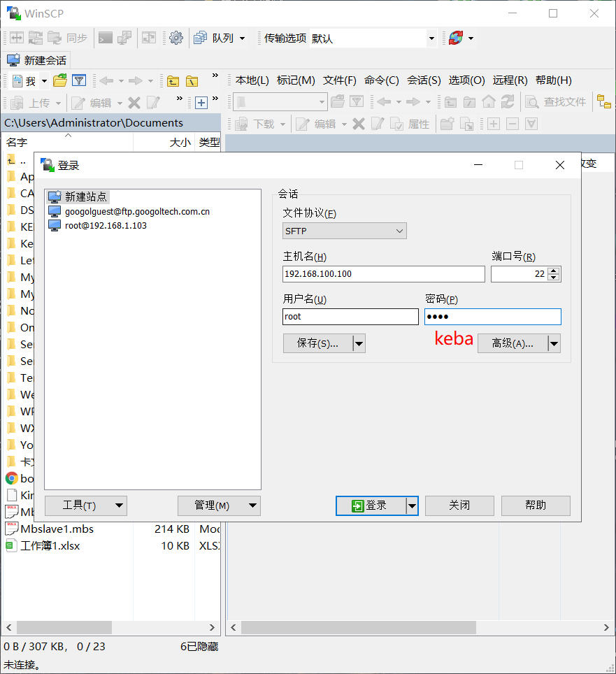The image size is (616, 674).
Task: Expand the Save button dropdown arrow
Action: [x=359, y=343]
